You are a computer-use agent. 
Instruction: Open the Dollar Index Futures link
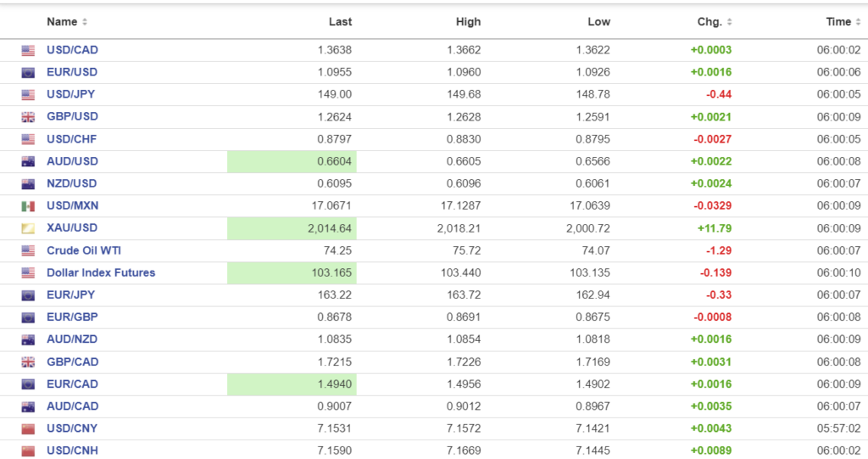click(101, 272)
